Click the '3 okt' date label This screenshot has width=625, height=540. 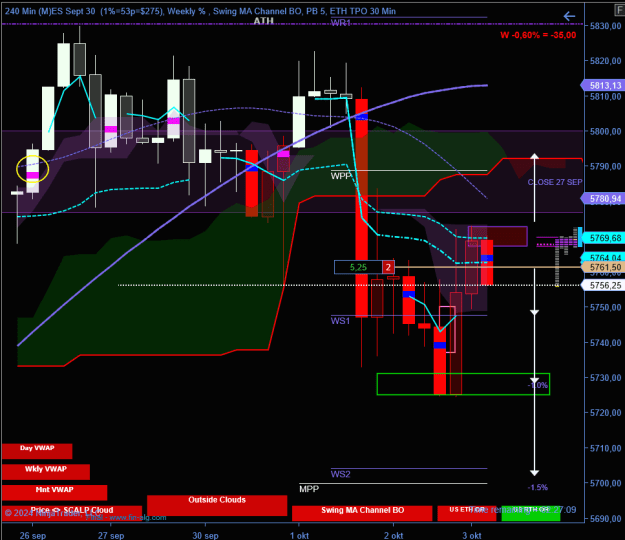tap(472, 535)
